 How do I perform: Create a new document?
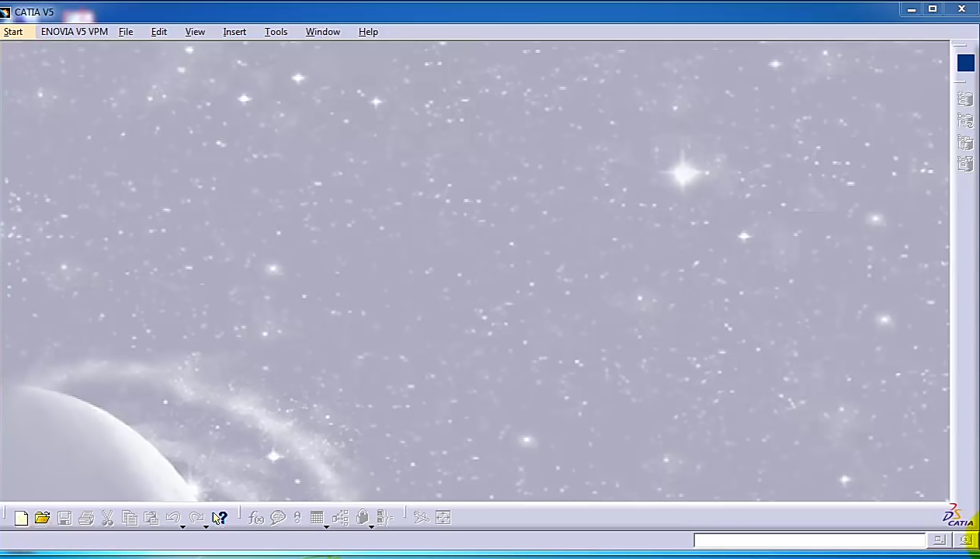[x=21, y=518]
